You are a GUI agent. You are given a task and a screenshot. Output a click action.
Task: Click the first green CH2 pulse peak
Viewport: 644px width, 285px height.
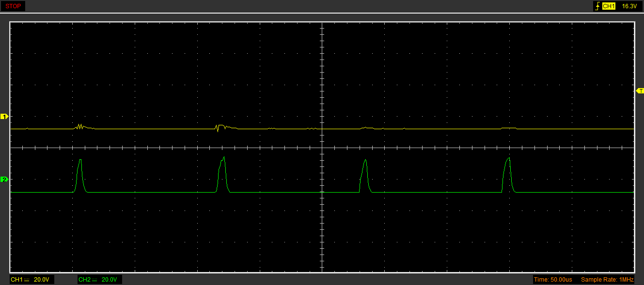point(80,160)
